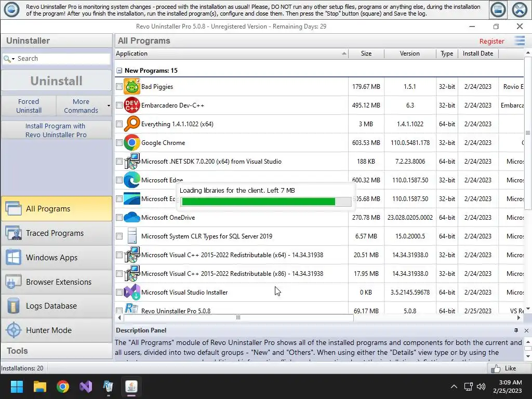Click the Microsoft System CLR Types icon

[131, 236]
